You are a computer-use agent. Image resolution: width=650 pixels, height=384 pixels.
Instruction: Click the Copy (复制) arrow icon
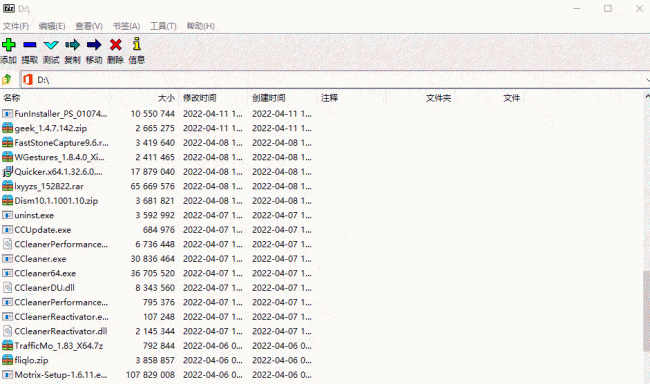(73, 45)
